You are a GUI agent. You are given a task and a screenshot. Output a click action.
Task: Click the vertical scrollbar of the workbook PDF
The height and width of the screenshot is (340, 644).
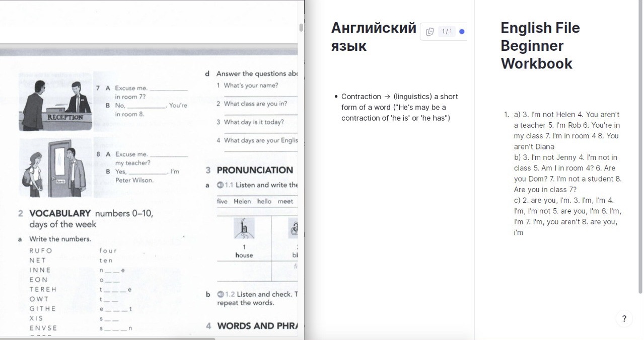point(301,27)
